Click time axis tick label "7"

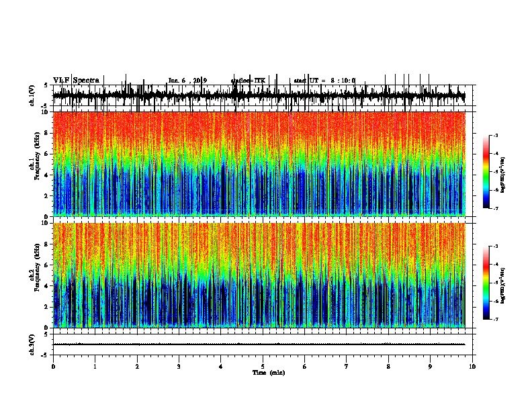pyautogui.click(x=347, y=367)
